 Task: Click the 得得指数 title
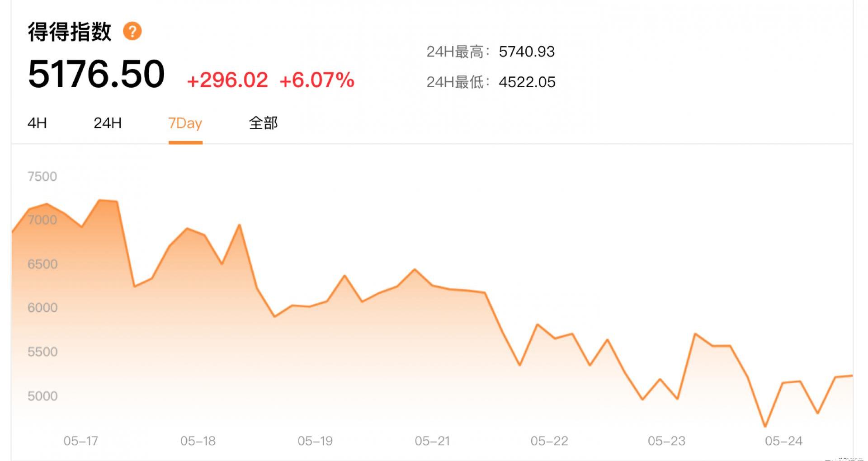(x=70, y=32)
